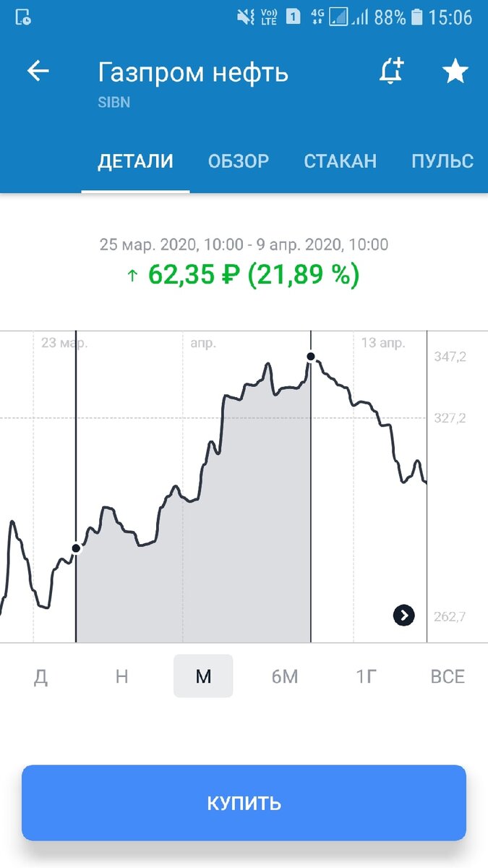The image size is (488, 868).
Task: Choose the Н weekly interval
Action: [x=121, y=676]
